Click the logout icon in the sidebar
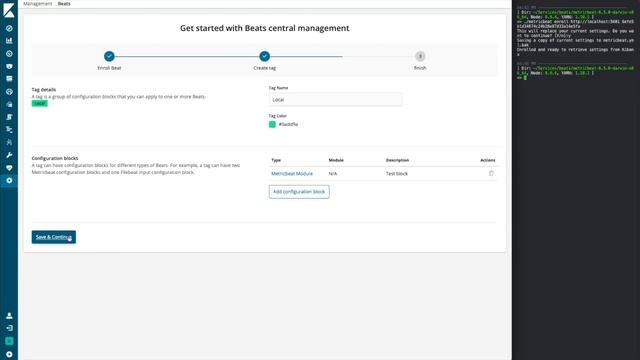This screenshot has width=640, height=360. coord(9,328)
